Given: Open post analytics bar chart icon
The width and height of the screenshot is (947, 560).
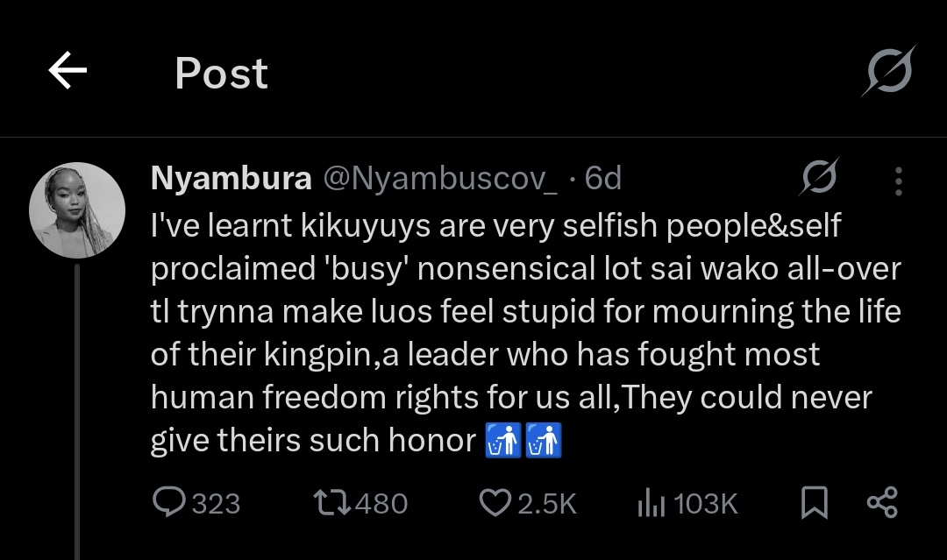Looking at the screenshot, I should [x=651, y=502].
